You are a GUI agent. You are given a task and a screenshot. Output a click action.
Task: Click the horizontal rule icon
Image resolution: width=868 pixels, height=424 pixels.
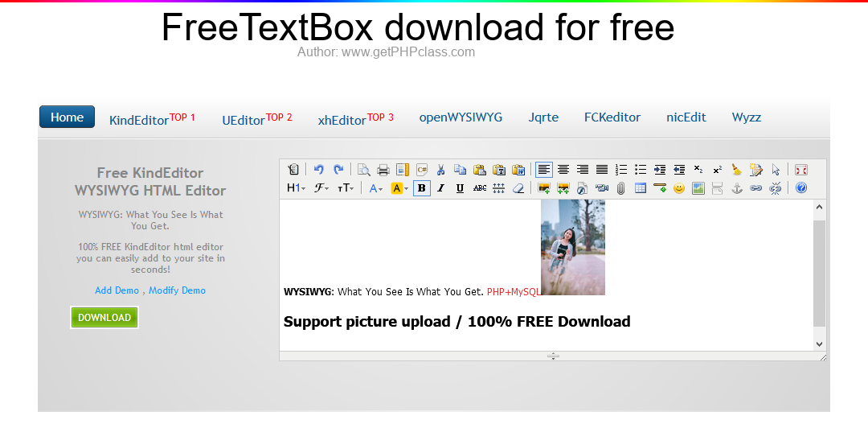(x=660, y=188)
